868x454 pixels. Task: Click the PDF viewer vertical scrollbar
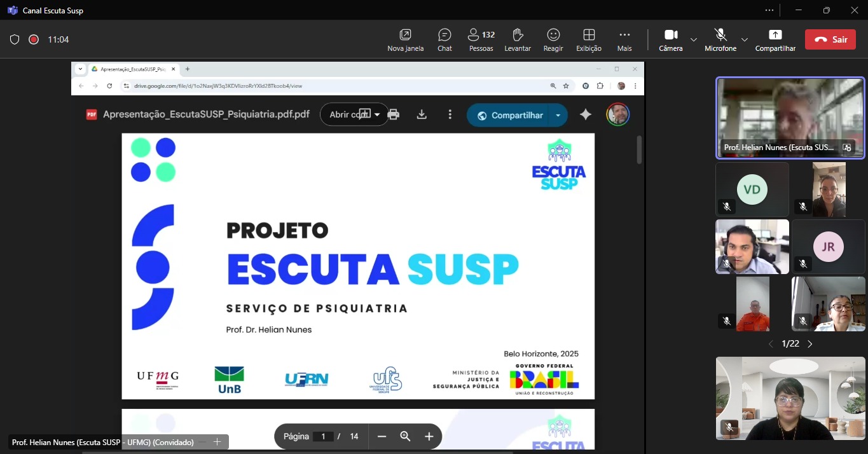tap(639, 149)
